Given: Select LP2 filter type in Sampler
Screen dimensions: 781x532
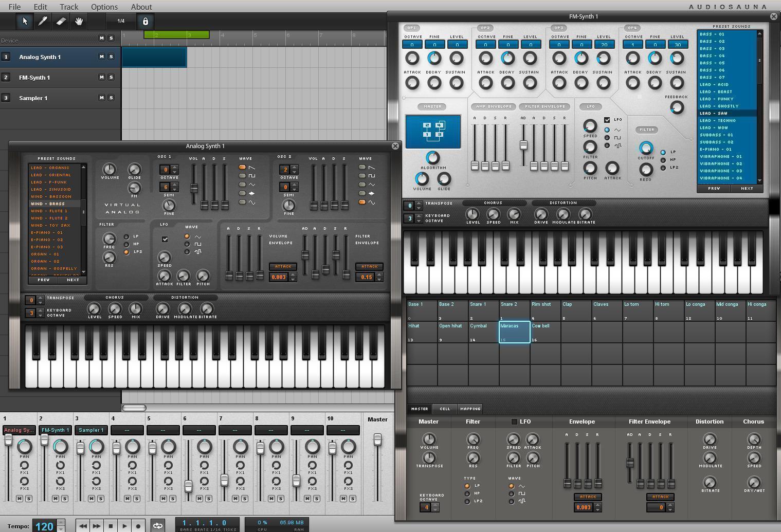Looking at the screenshot, I should coord(467,501).
